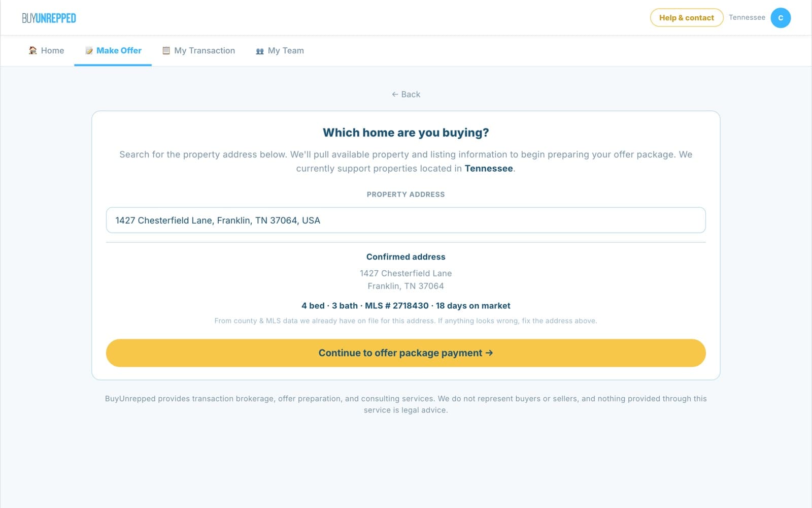Click the My Team people icon
Viewport: 812px width, 508px height.
pos(260,51)
